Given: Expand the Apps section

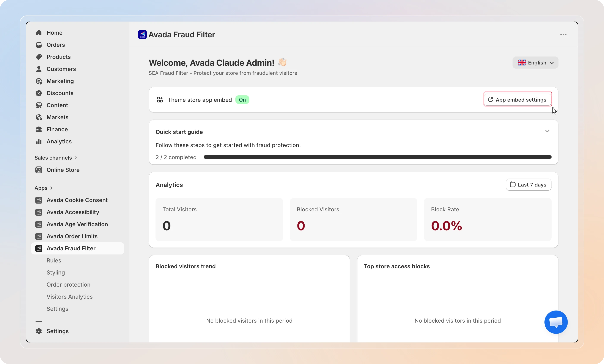Looking at the screenshot, I should pyautogui.click(x=44, y=188).
